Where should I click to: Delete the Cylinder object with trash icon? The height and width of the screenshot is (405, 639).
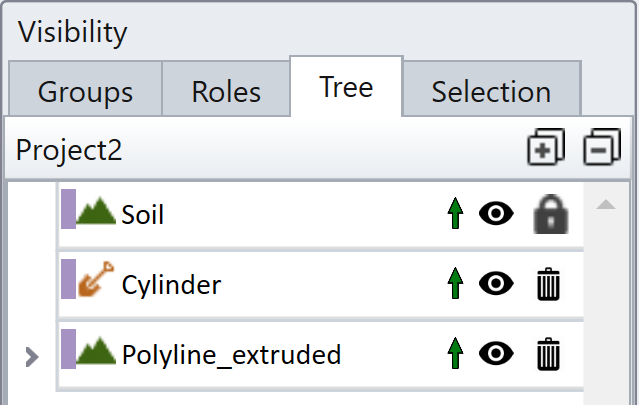[x=547, y=284]
